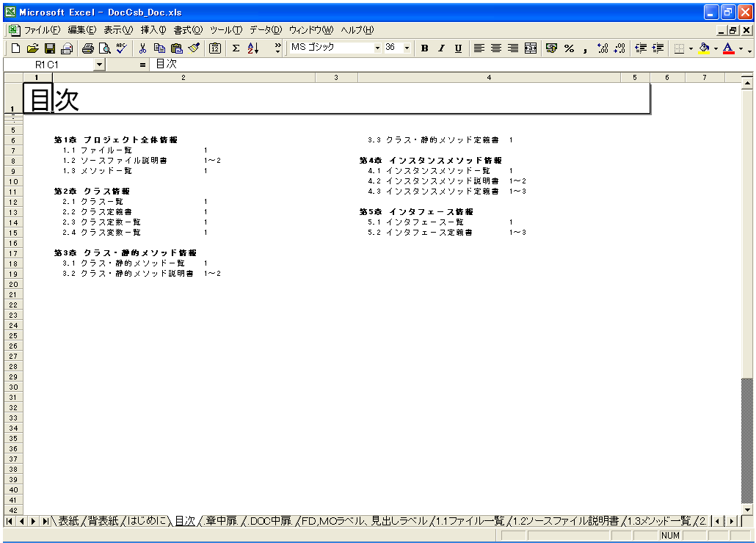Viewport: 756px width, 543px height.
Task: Click the Percent Style button
Action: 569,48
